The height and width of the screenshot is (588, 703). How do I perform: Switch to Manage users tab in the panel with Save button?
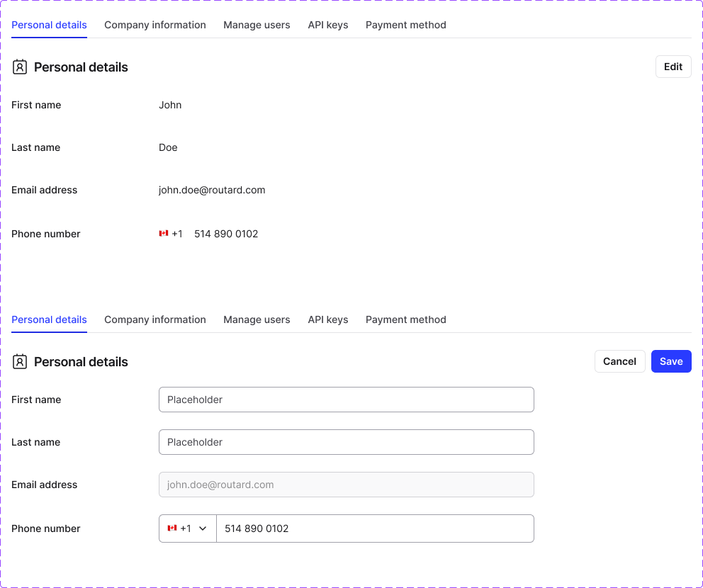(x=257, y=320)
